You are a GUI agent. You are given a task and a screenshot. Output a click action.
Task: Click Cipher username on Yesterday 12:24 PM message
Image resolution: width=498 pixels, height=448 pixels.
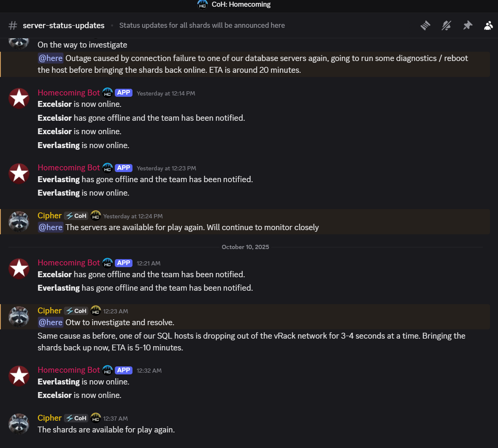click(x=50, y=216)
